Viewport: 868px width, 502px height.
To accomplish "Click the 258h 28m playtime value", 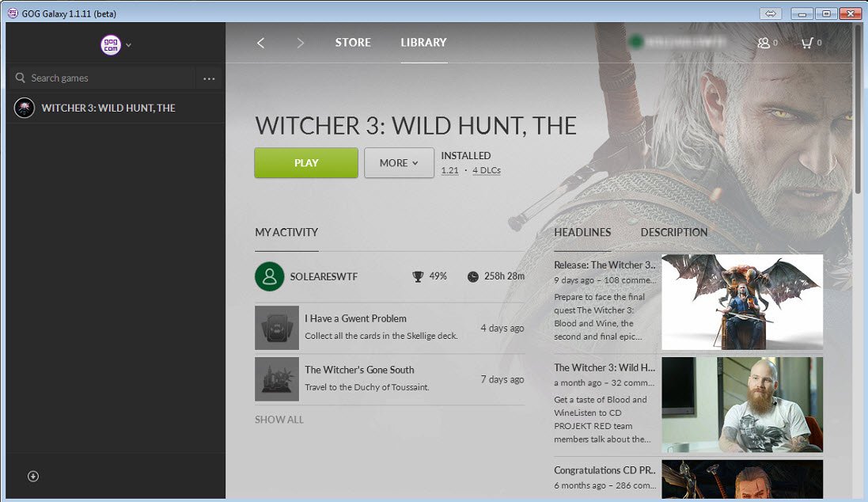I will pyautogui.click(x=504, y=276).
